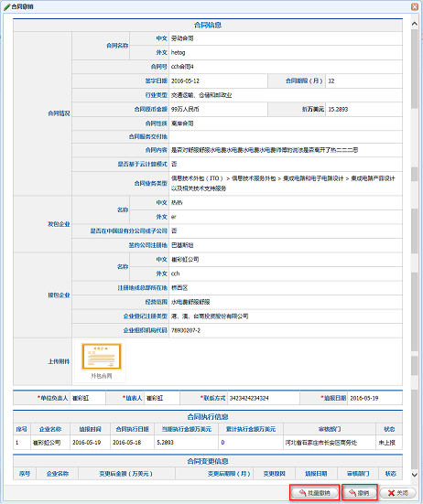Open the 外包合同 attachment thumbnail

tap(102, 361)
